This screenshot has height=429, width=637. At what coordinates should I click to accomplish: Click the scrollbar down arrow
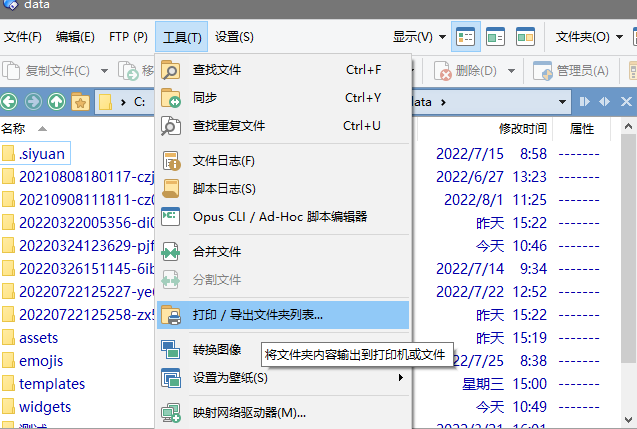(628, 419)
